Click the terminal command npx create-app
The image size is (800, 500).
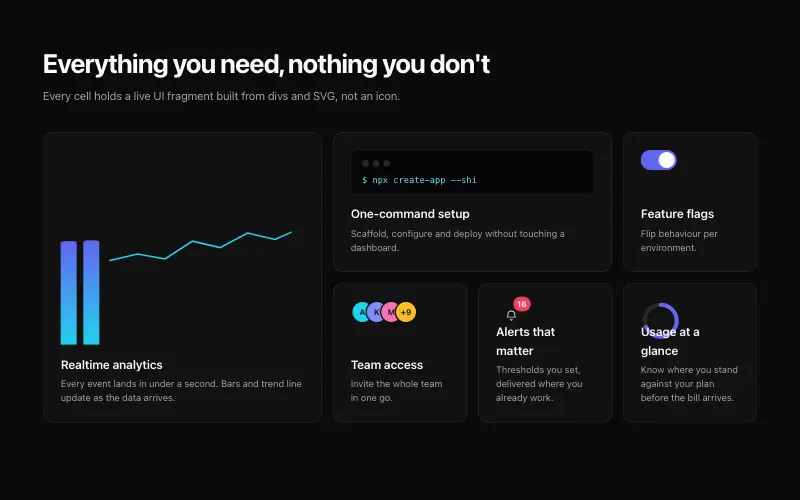point(419,180)
